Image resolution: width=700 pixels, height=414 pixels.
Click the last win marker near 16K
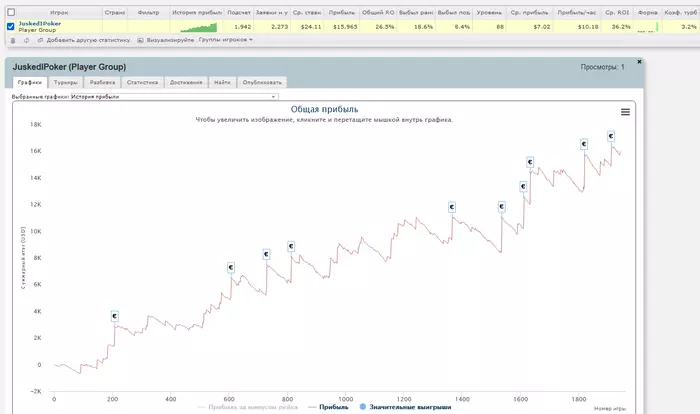(x=611, y=136)
